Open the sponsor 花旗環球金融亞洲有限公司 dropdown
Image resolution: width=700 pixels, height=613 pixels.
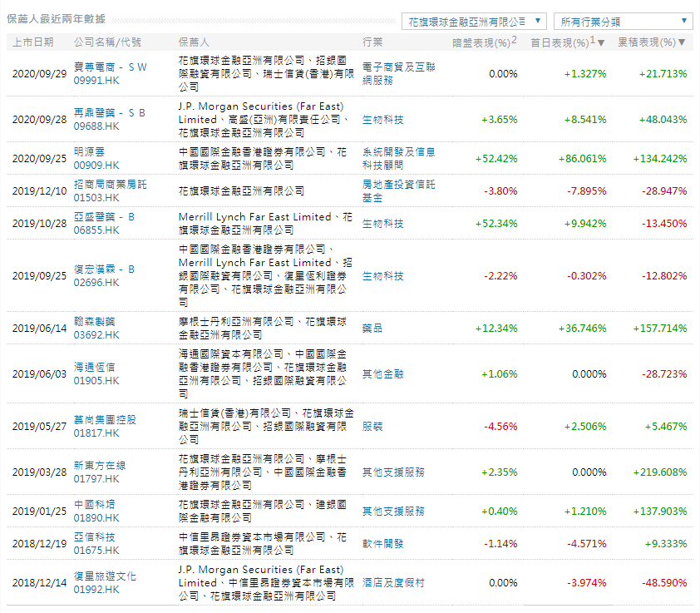coord(475,21)
